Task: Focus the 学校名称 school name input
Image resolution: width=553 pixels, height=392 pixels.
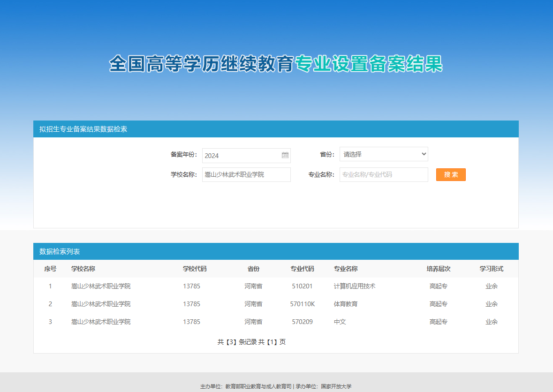Action: click(x=246, y=174)
